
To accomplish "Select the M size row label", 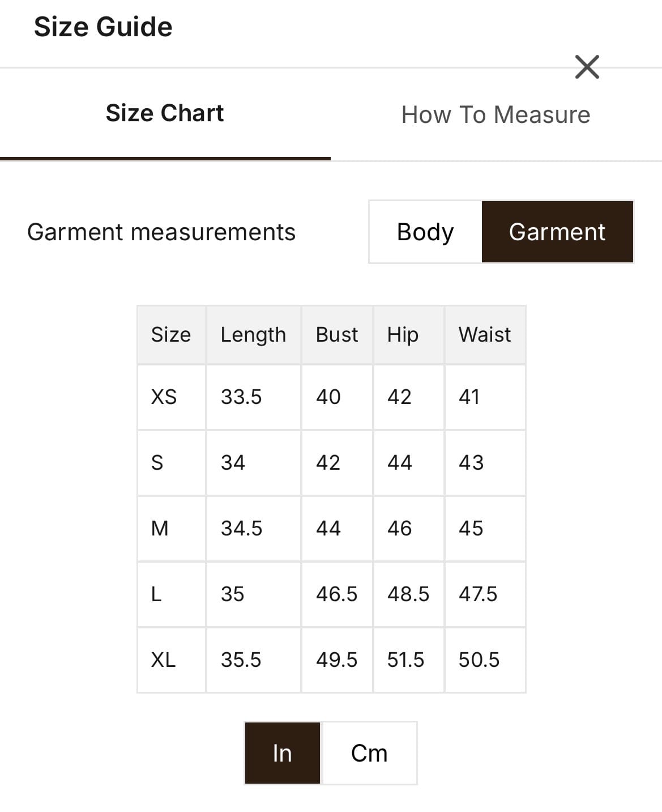I will coord(160,528).
